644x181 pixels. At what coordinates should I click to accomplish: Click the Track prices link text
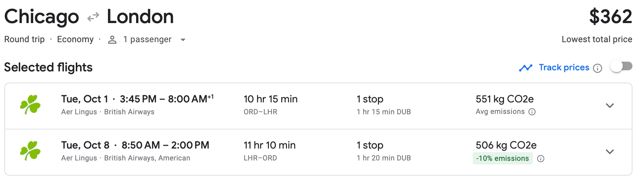564,67
